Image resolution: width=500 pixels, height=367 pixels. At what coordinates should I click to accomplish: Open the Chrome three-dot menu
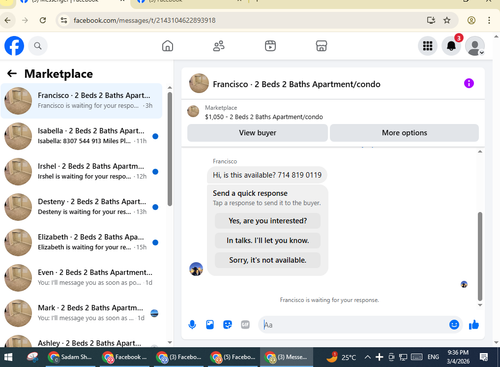click(489, 20)
